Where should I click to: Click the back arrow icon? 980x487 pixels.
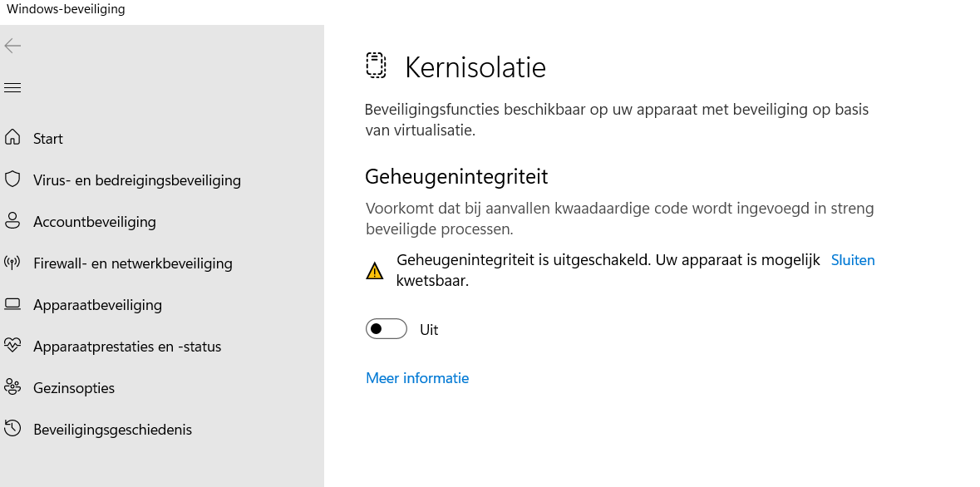(x=12, y=46)
